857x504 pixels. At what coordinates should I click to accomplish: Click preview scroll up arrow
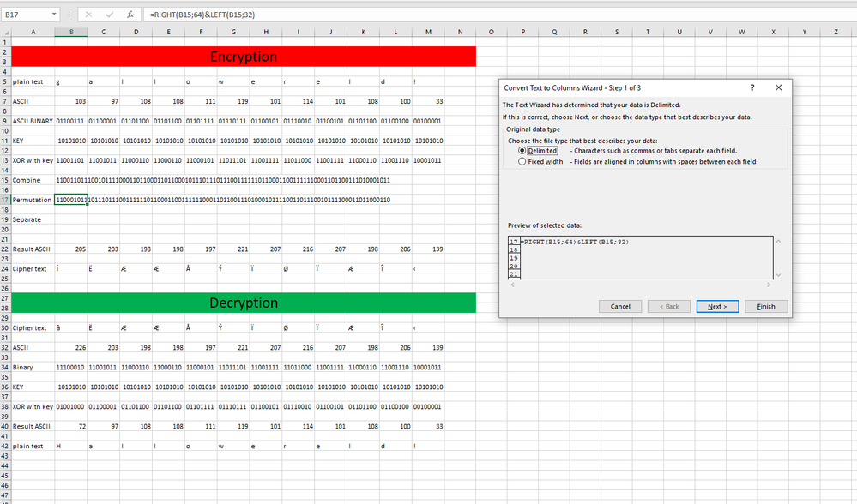[x=778, y=242]
